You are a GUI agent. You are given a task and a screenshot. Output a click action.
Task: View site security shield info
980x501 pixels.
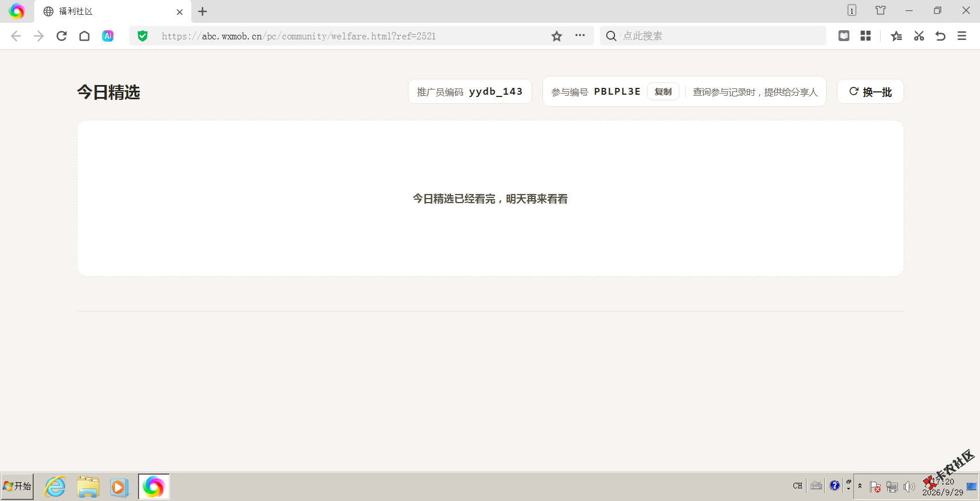pos(143,36)
